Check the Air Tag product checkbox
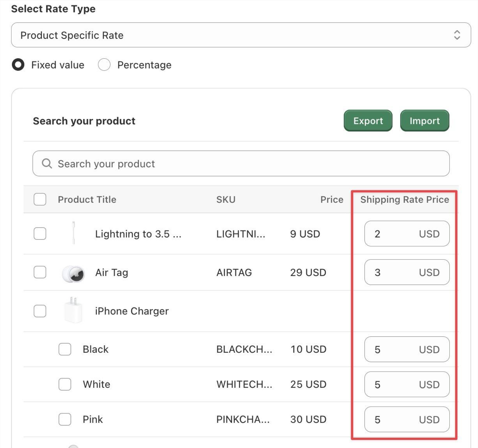The height and width of the screenshot is (448, 478). click(x=40, y=272)
